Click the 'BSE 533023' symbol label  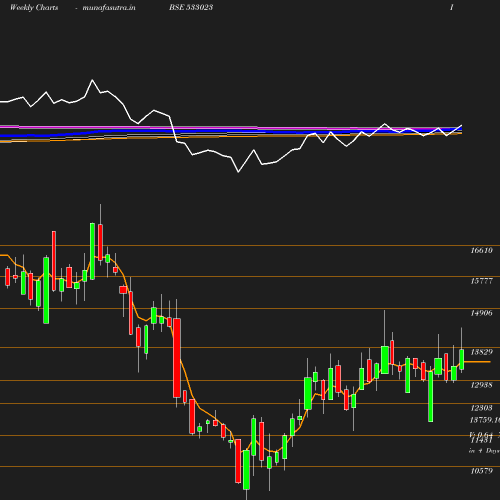[x=191, y=7]
